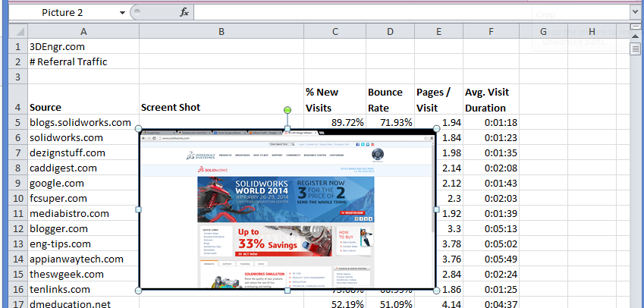The height and width of the screenshot is (308, 644).
Task: Click the Select All corner triangle
Action: (x=18, y=31)
